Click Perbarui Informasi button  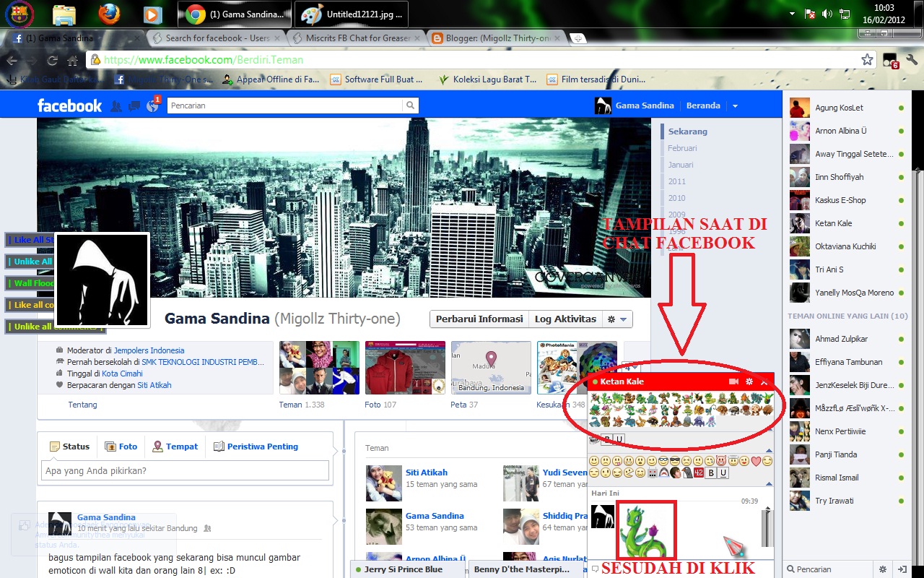pos(479,319)
